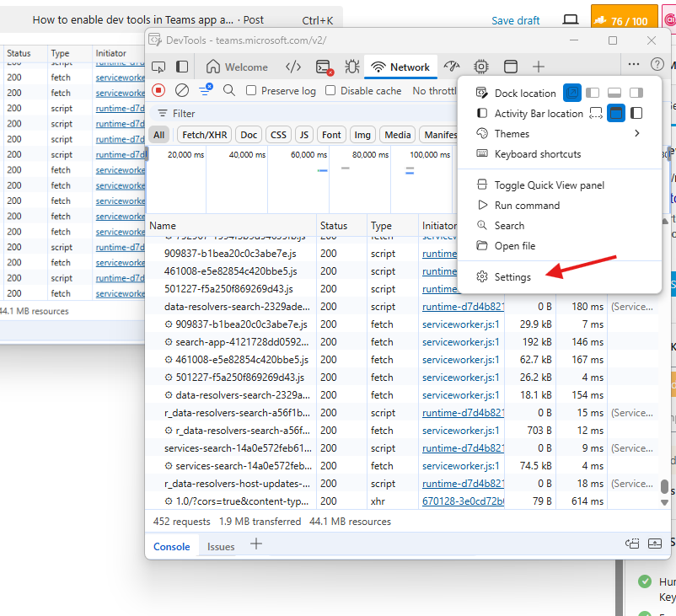Switch to the Issues drawer tab
This screenshot has height=616, width=676.
(x=221, y=547)
